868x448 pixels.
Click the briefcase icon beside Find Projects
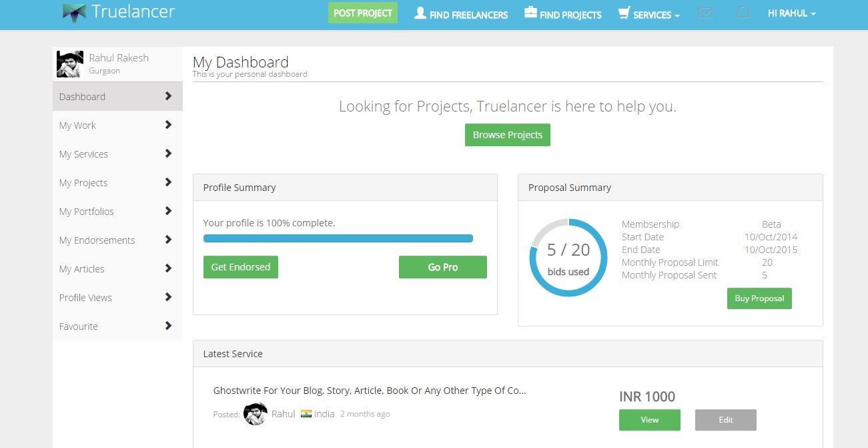pos(530,13)
